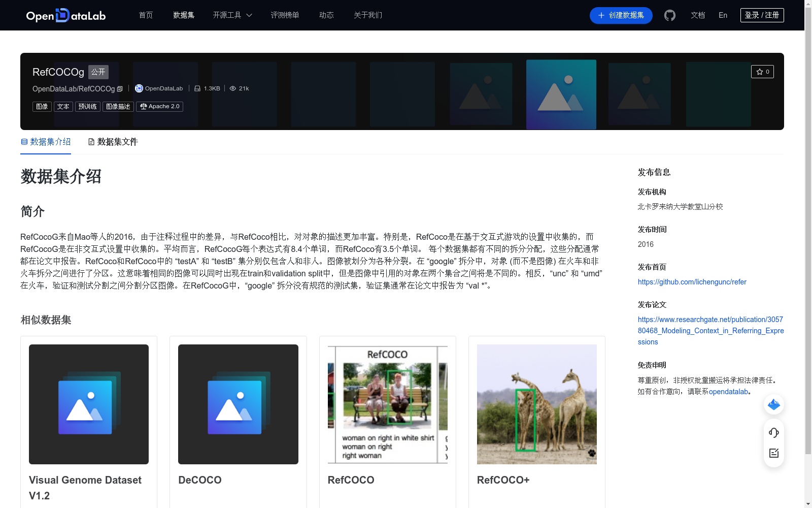Image resolution: width=812 pixels, height=508 pixels.
Task: Expand the 开源工具 dropdown
Action: click(232, 15)
